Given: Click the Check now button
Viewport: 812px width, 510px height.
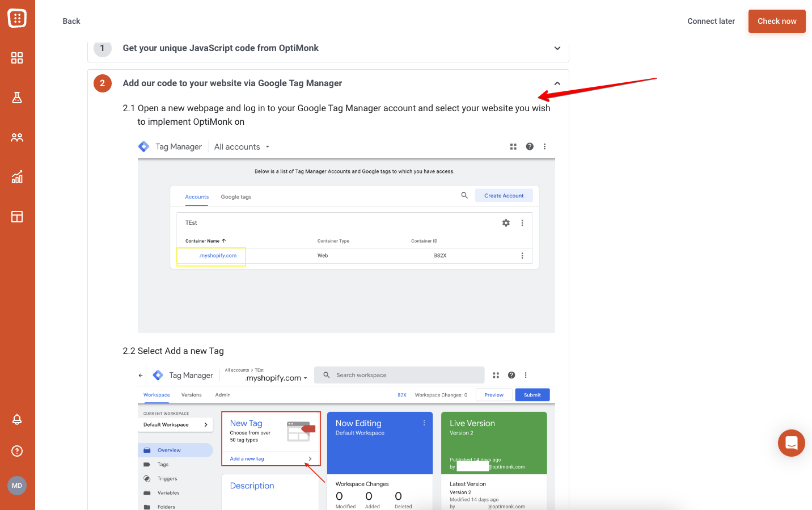Looking at the screenshot, I should (777, 21).
